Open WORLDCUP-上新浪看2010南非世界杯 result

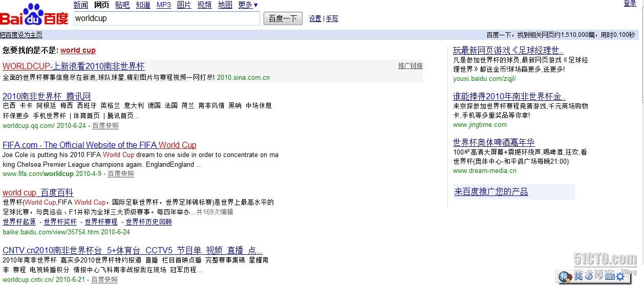[x=74, y=66]
